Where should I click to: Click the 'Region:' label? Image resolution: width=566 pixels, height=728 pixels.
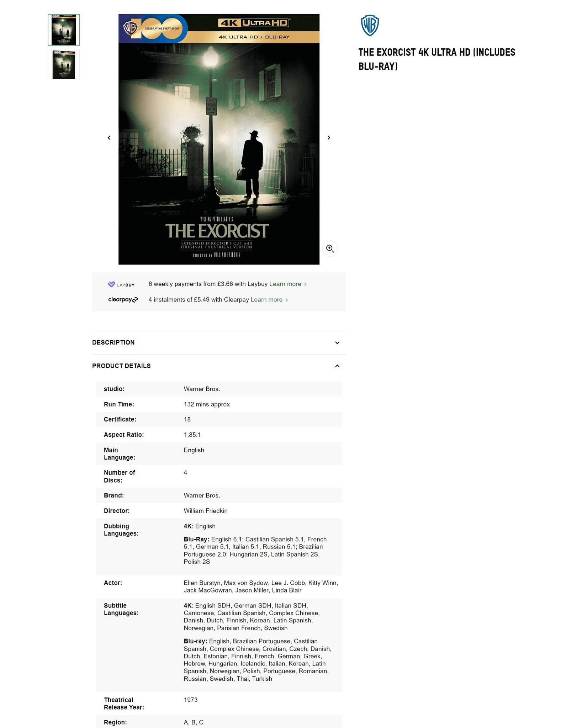(115, 722)
